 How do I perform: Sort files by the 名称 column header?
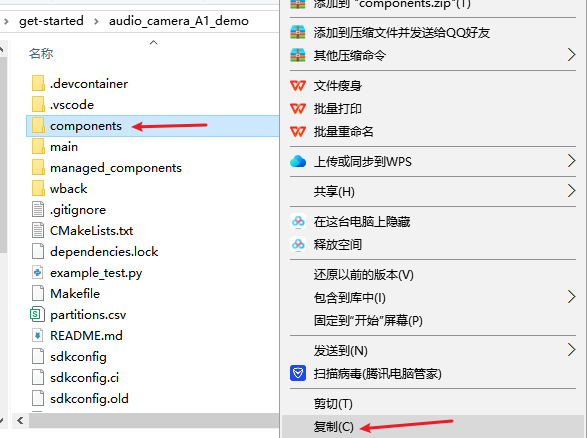coord(41,54)
